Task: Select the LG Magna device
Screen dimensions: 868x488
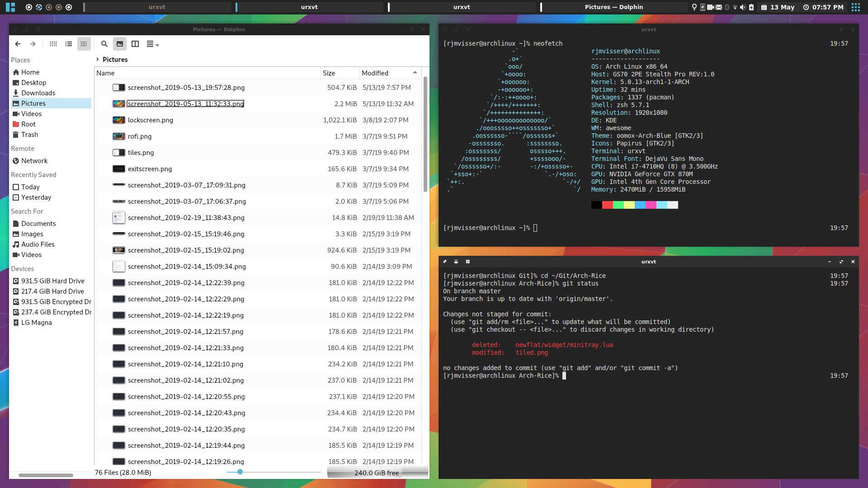Action: pos(36,323)
